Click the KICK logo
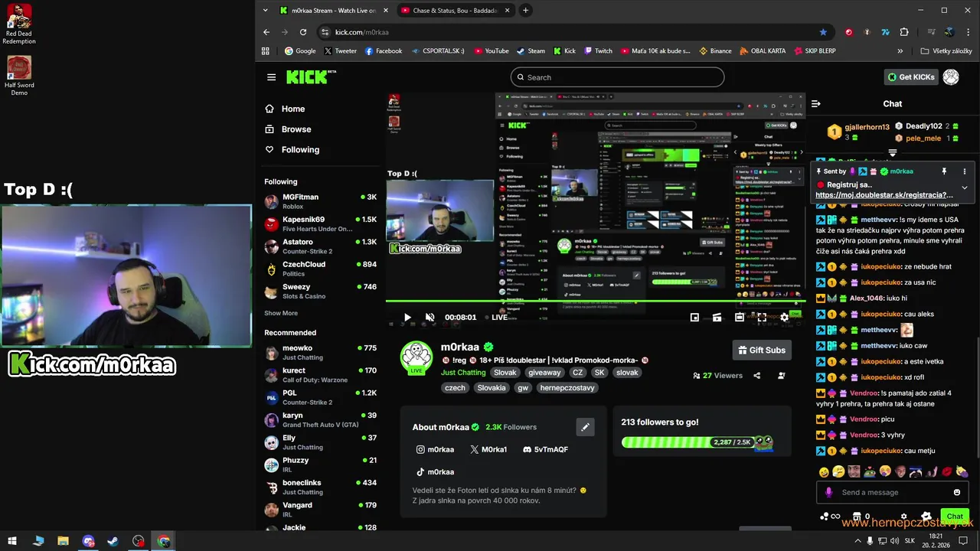Image resolution: width=980 pixels, height=551 pixels. 311,77
